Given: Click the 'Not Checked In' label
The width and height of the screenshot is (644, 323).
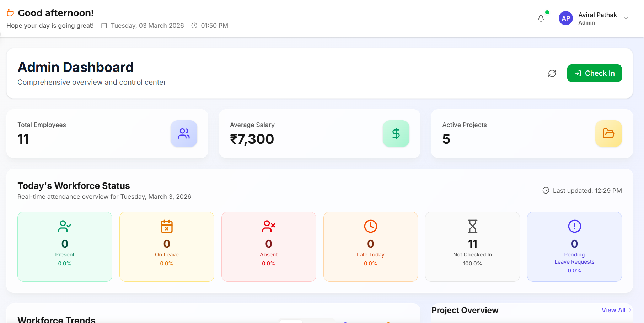Looking at the screenshot, I should click(473, 255).
